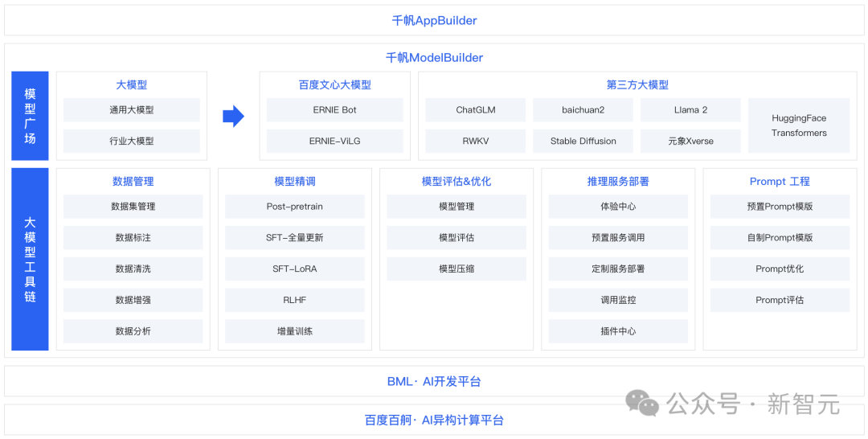Click the WeChat logo in watermark
This screenshot has height=439, width=868.
click(x=643, y=402)
